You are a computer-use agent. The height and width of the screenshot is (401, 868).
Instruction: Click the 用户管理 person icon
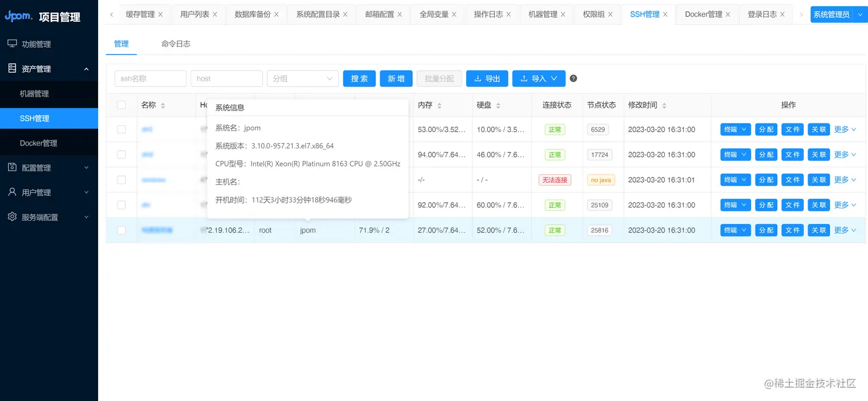point(13,192)
